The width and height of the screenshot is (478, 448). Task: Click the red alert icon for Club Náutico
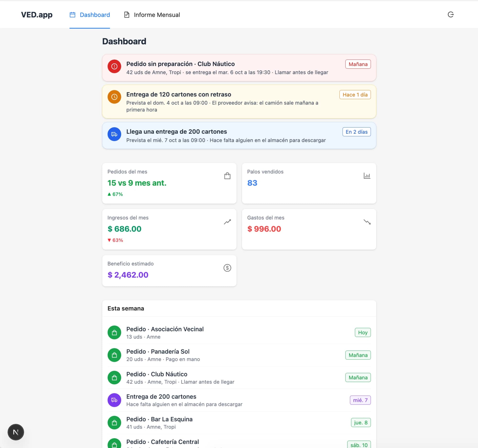(x=114, y=66)
